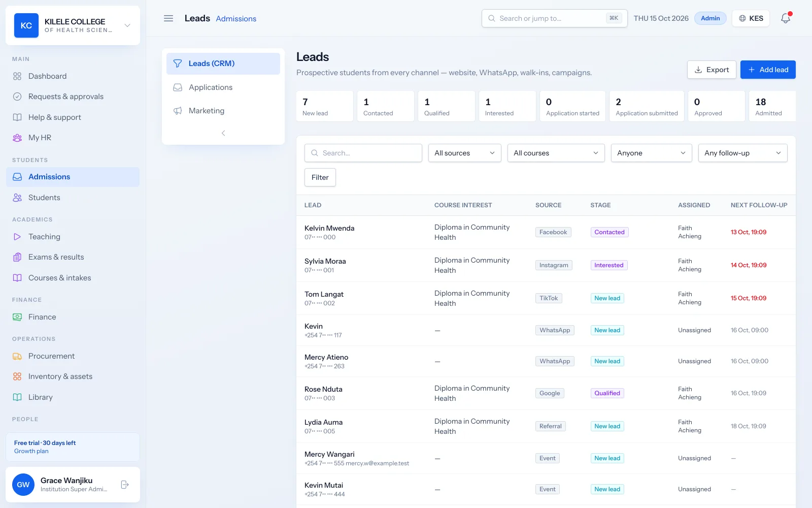The height and width of the screenshot is (508, 812).
Task: Click the Procurement truck icon
Action: pos(17,356)
